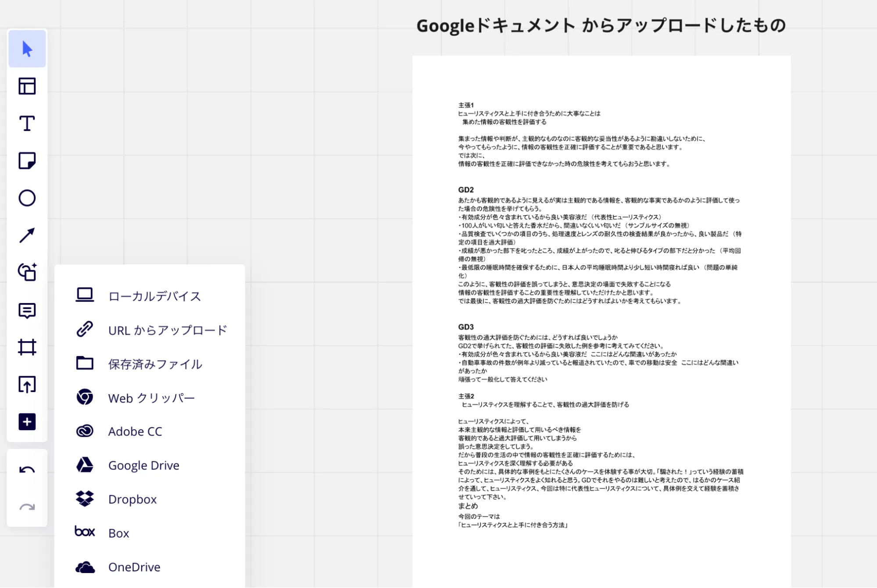Open the shapes and smart drawing tool
Viewport: 877px width, 588px height.
click(x=27, y=272)
